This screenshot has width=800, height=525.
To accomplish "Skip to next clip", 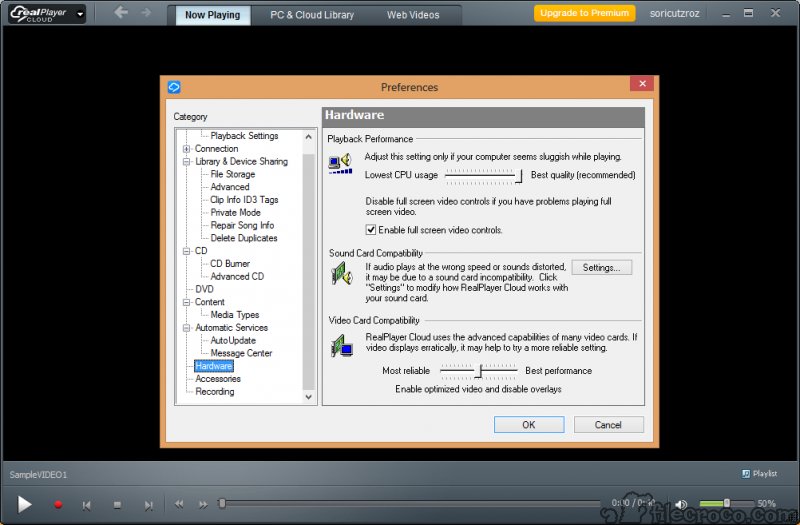I will (148, 505).
